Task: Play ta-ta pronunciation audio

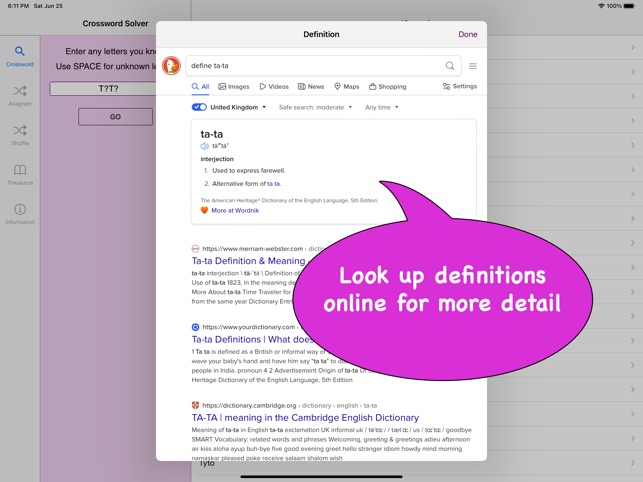Action: click(204, 146)
